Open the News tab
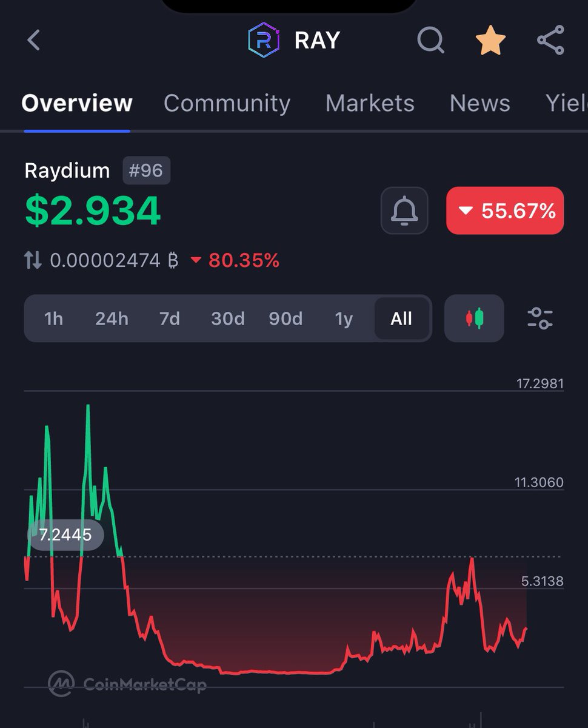The image size is (588, 728). click(x=479, y=103)
